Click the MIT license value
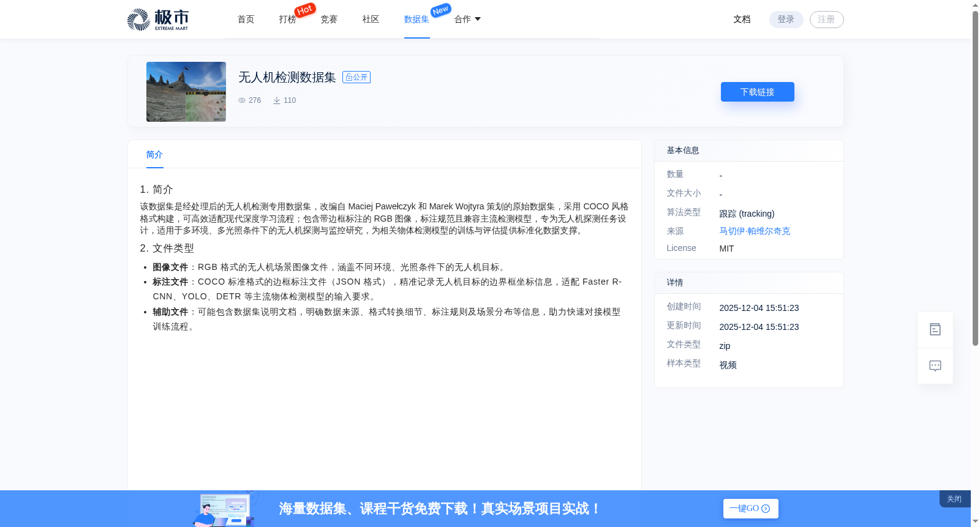Viewport: 980px width, 527px height. 726,249
